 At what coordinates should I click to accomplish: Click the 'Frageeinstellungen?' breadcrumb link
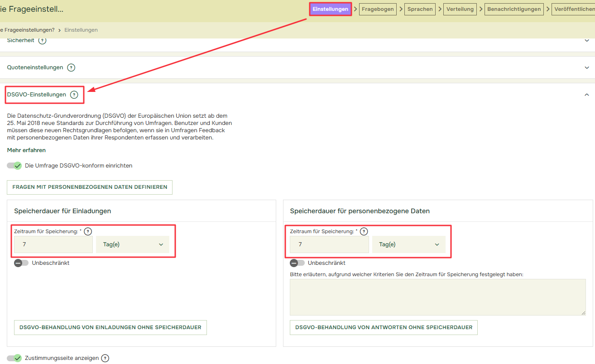[27, 30]
